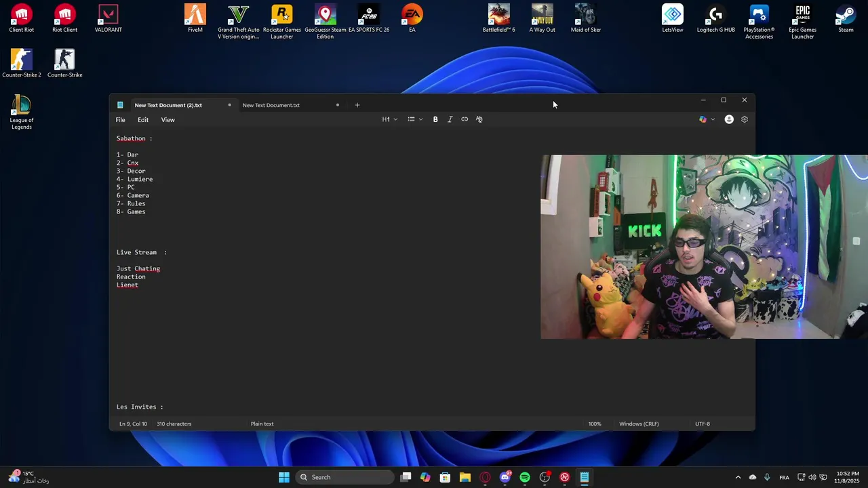Expand the H1 heading dropdown
The height and width of the screenshot is (488, 868).
tap(390, 119)
